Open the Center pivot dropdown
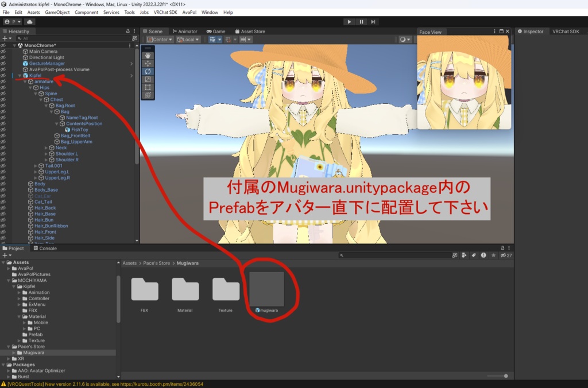Image resolution: width=588 pixels, height=388 pixels. coord(160,40)
